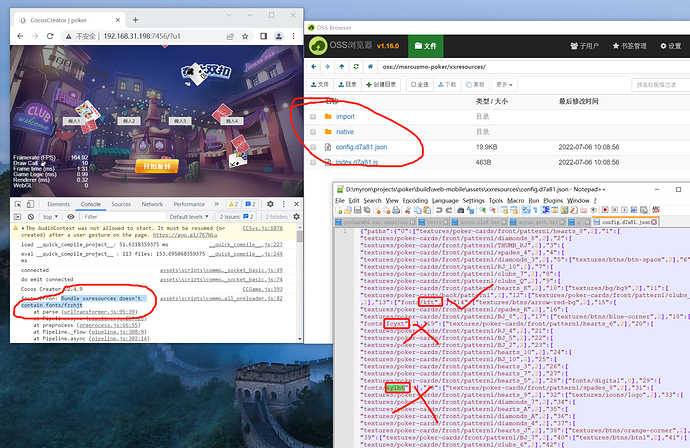Refresh the OSS Browser listing
Screen dimensions: 690x448
coord(356,66)
